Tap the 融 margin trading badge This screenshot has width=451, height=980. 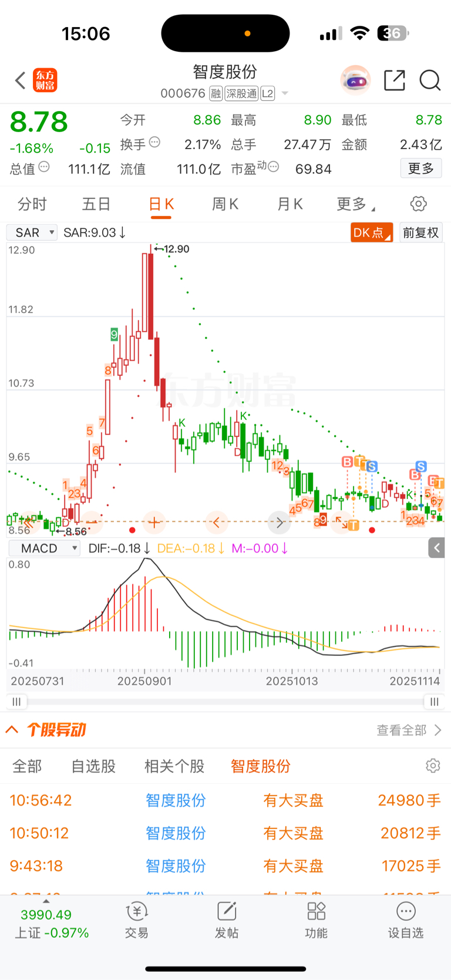tap(216, 93)
